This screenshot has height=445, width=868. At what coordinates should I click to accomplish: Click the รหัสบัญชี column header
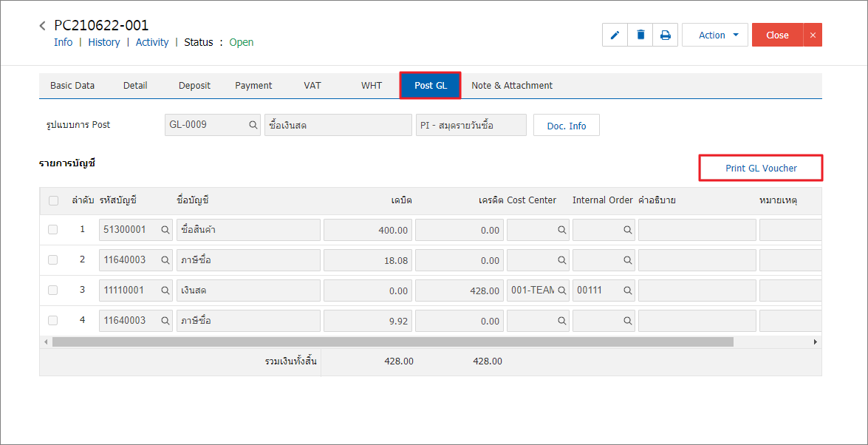click(x=118, y=200)
